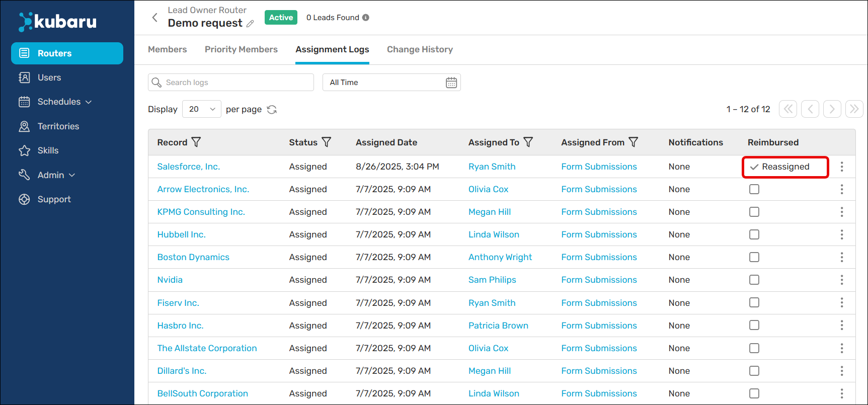Click the Active status badge
The image size is (868, 405).
click(x=281, y=18)
